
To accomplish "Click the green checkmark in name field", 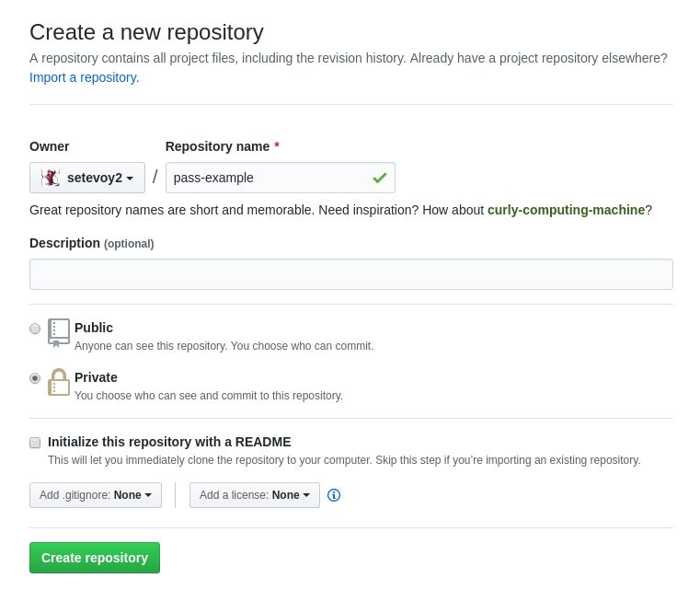I will (x=380, y=178).
